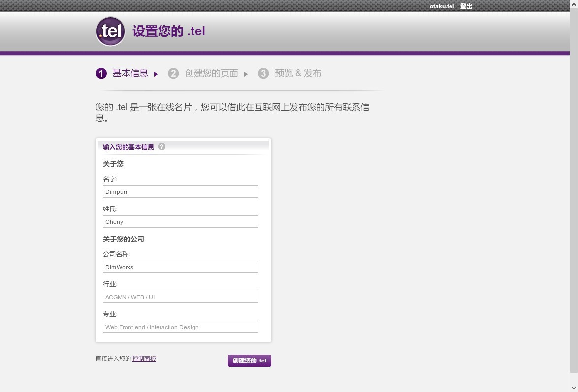Click the 专业 input field

point(180,327)
